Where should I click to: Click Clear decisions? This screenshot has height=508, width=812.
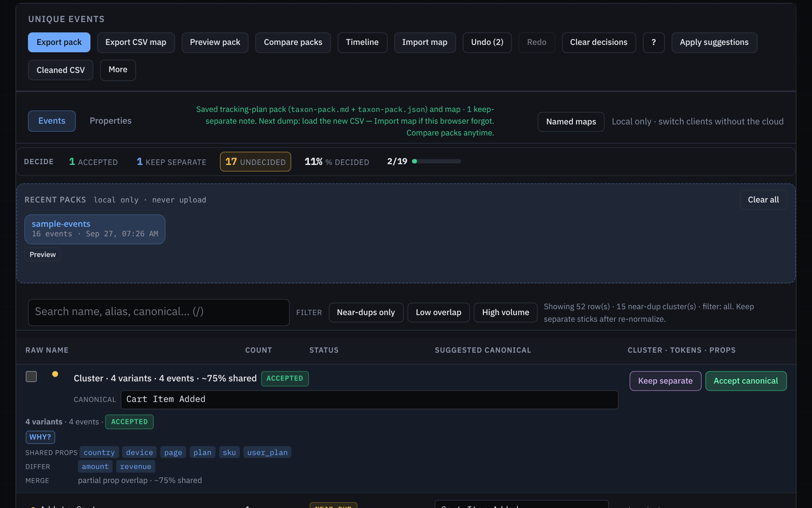(599, 43)
